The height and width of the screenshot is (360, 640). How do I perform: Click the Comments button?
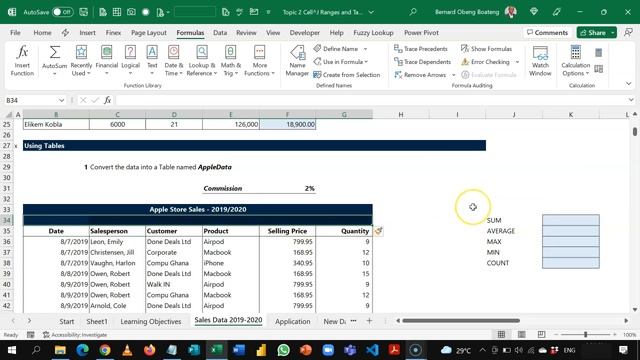(547, 33)
